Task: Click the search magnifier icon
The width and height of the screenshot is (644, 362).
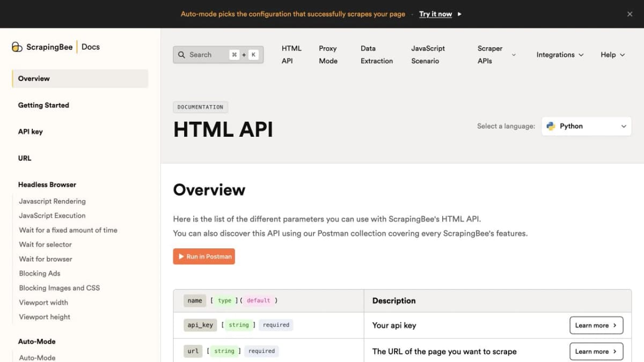Action: coord(181,55)
